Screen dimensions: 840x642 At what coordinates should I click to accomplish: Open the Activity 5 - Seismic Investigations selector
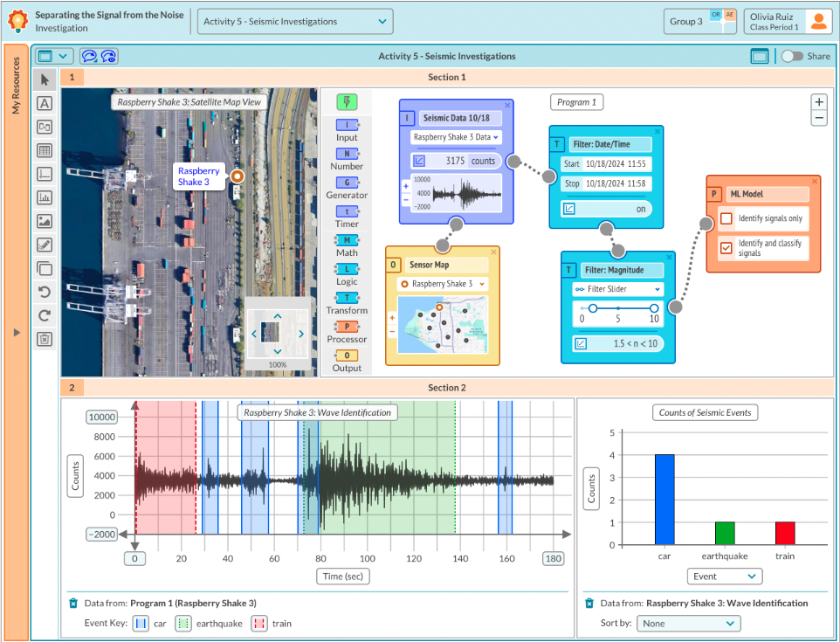[294, 21]
